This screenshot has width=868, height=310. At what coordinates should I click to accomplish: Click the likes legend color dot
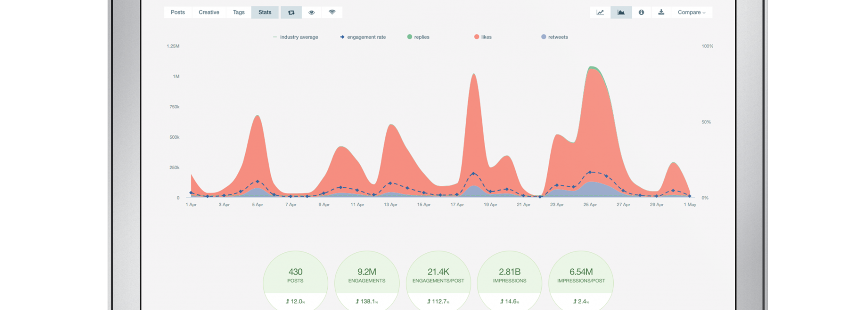[477, 37]
